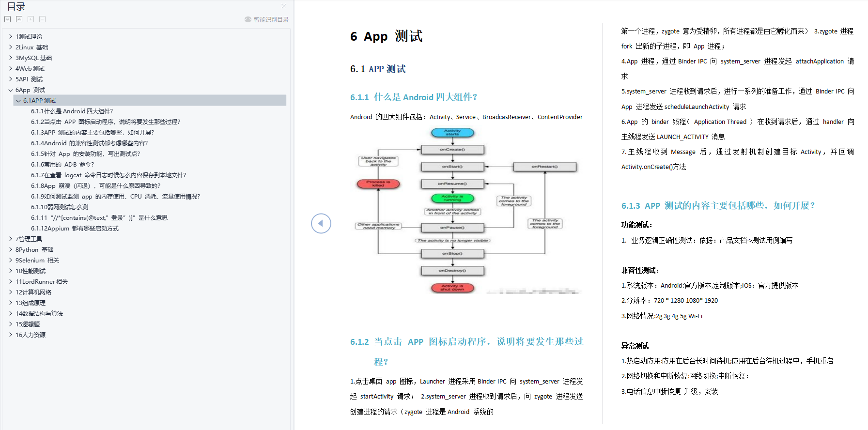Go to previous page with round arrow button

(x=321, y=223)
